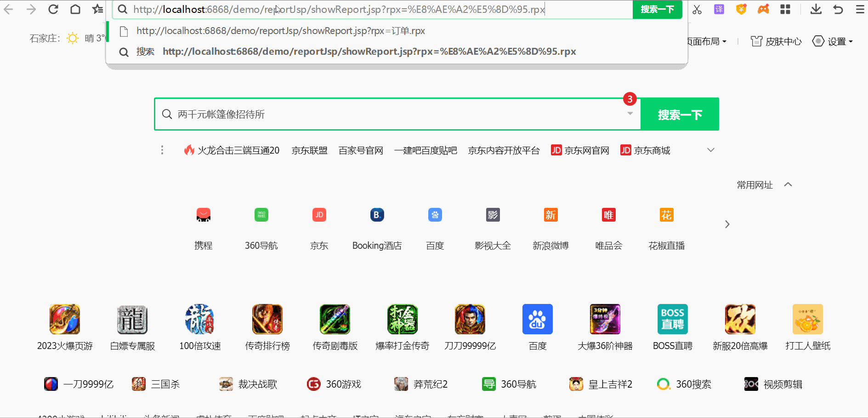Open the 一刀9999亿 link

[x=79, y=384]
